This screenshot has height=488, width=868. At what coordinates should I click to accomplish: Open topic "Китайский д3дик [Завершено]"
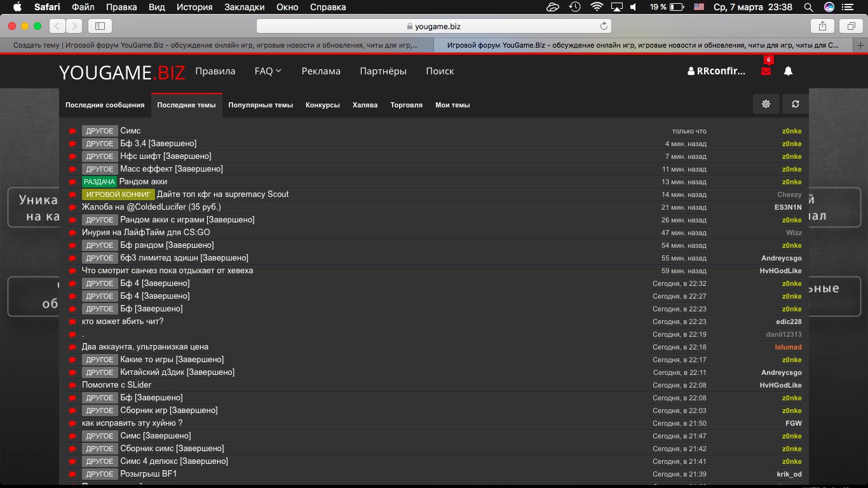(x=177, y=372)
